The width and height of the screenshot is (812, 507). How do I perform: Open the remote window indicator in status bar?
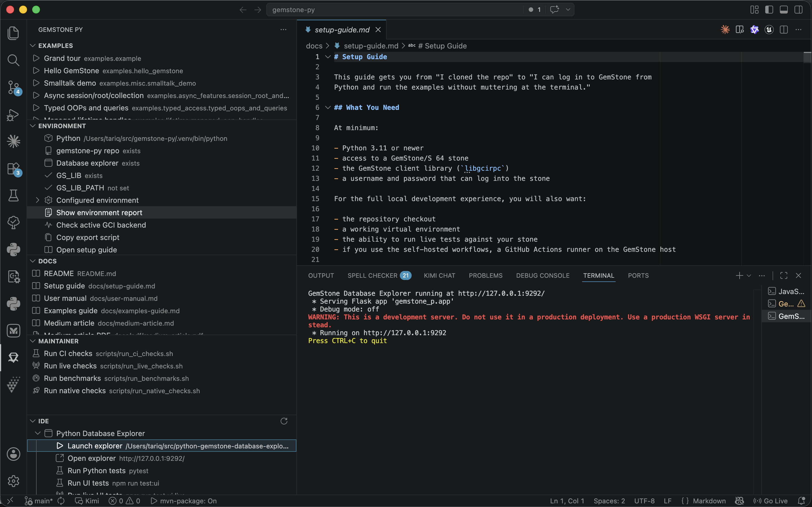pyautogui.click(x=10, y=501)
